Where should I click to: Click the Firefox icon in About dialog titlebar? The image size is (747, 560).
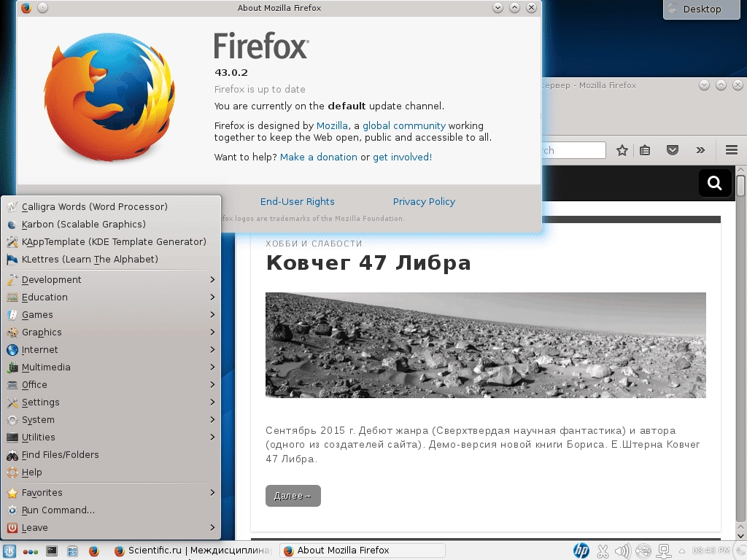pos(26,7)
